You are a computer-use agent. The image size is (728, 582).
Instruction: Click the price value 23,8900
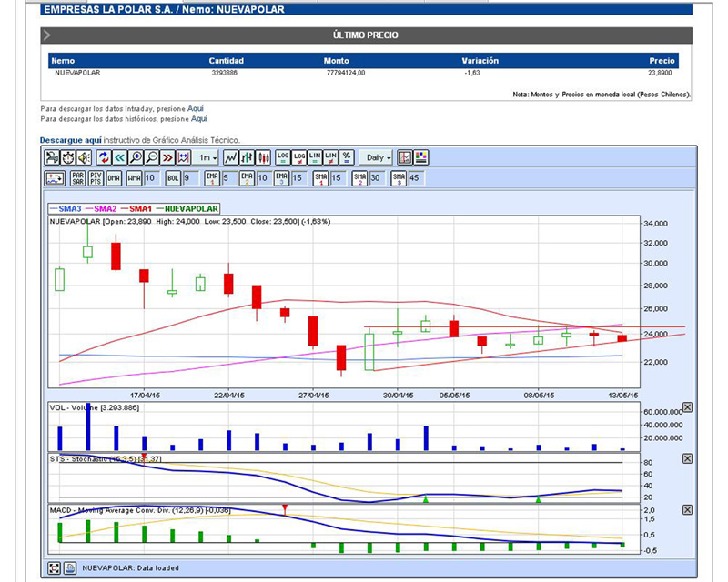click(660, 73)
